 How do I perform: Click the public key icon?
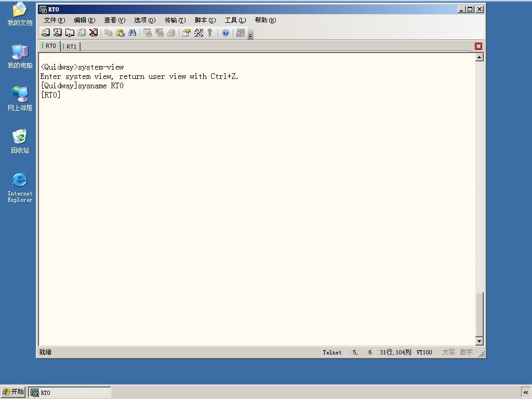tap(210, 33)
